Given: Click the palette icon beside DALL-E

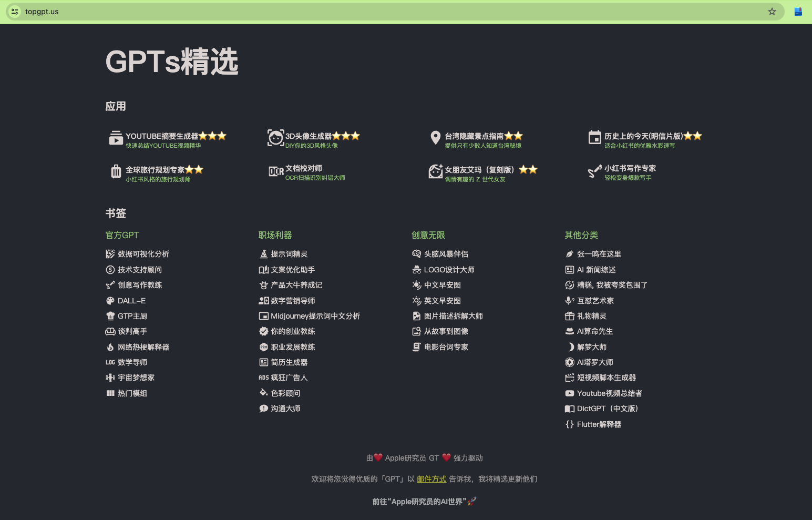Looking at the screenshot, I should [110, 301].
